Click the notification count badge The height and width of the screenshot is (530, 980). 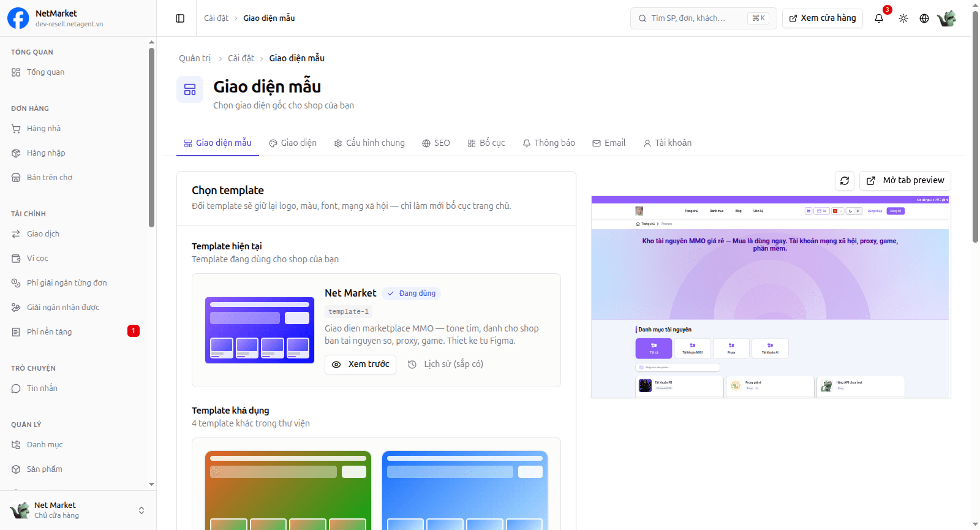[887, 10]
